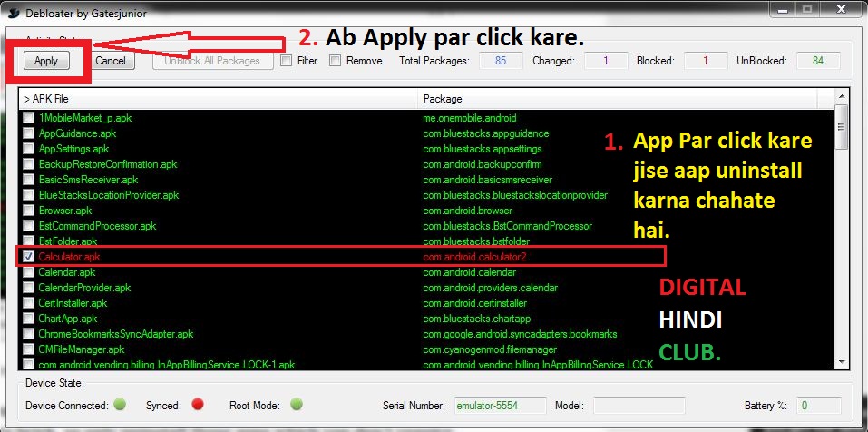The width and height of the screenshot is (868, 432).
Task: Check the BasicSmsReceiver.apk checkbox
Action: point(28,180)
